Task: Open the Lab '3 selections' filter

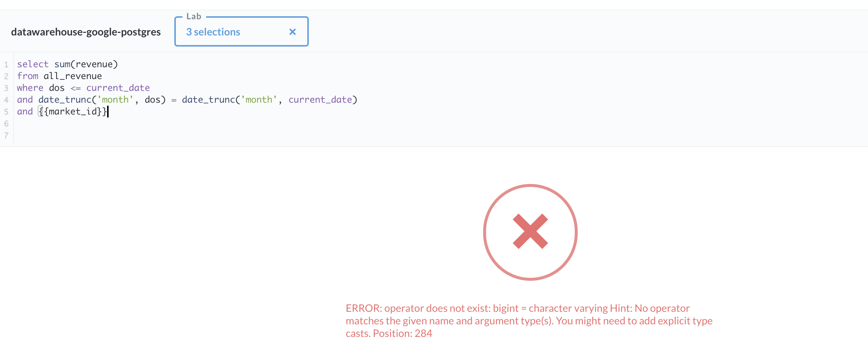Action: [x=213, y=32]
